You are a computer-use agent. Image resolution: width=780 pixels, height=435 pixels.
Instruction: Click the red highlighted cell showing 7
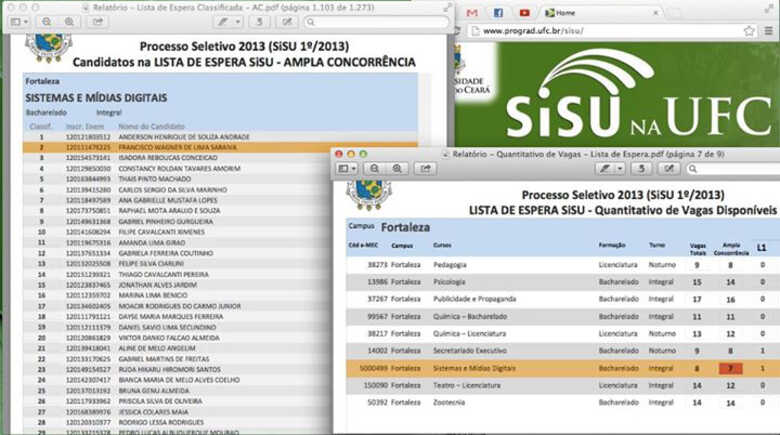point(730,368)
